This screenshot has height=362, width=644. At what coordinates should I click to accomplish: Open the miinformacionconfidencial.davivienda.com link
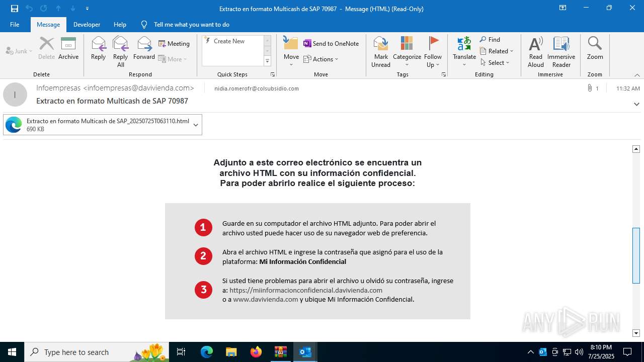[x=306, y=290]
